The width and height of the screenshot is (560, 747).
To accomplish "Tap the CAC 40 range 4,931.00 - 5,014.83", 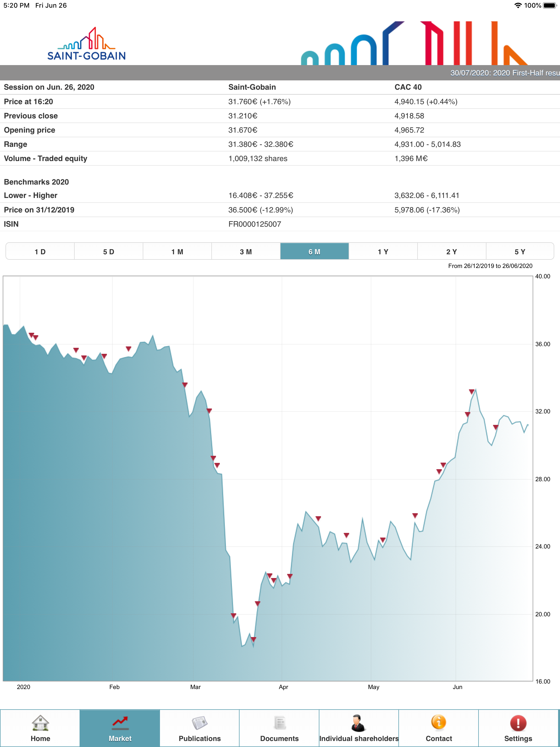I will click(428, 144).
